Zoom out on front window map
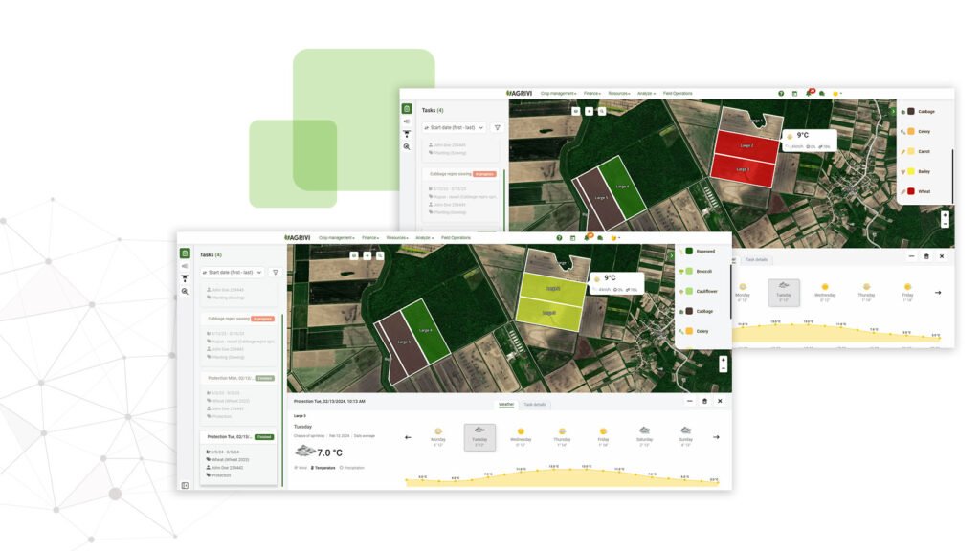 (x=724, y=368)
